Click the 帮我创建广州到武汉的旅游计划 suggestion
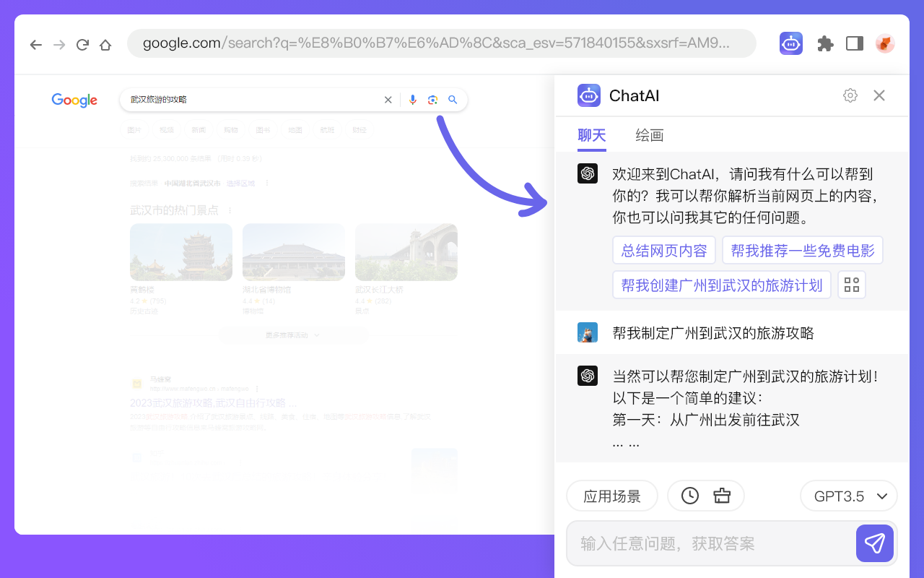 click(x=722, y=285)
